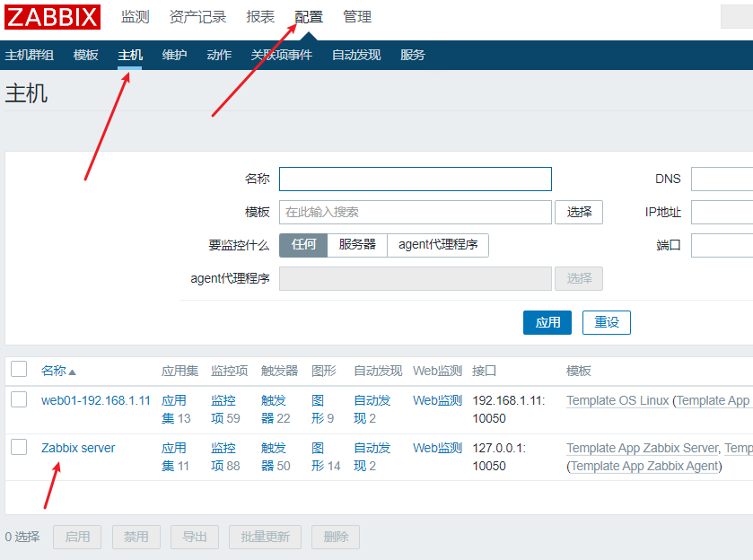Image resolution: width=753 pixels, height=560 pixels.
Task: Go to the 模板 submenu tab
Action: [86, 55]
